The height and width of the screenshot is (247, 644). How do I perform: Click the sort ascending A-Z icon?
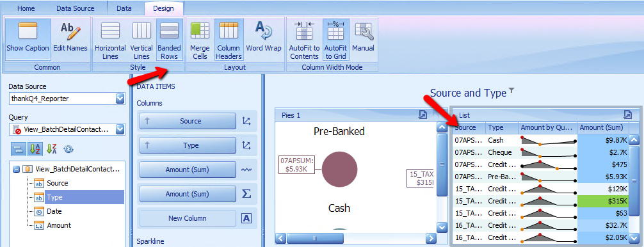35,149
